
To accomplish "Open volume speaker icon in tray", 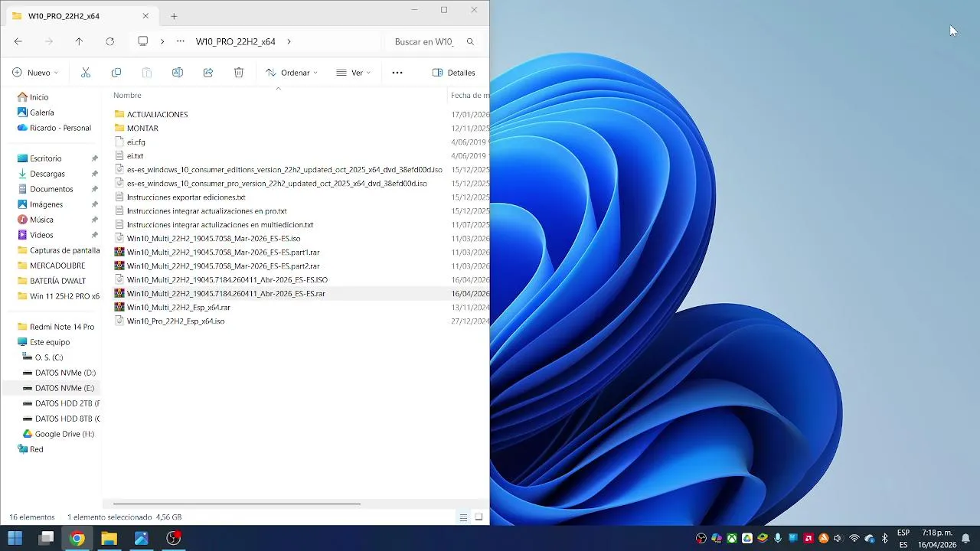I will coord(838,538).
